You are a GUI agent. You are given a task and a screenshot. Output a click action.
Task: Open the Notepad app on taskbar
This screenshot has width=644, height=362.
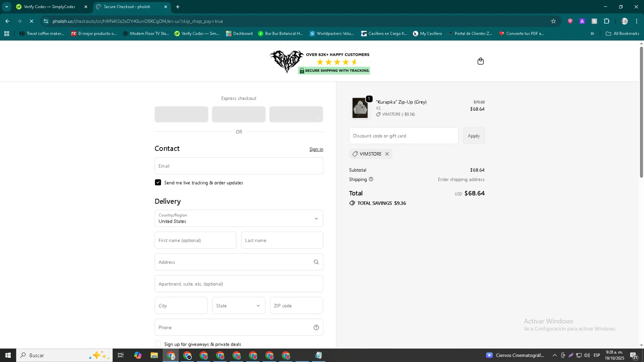318,355
